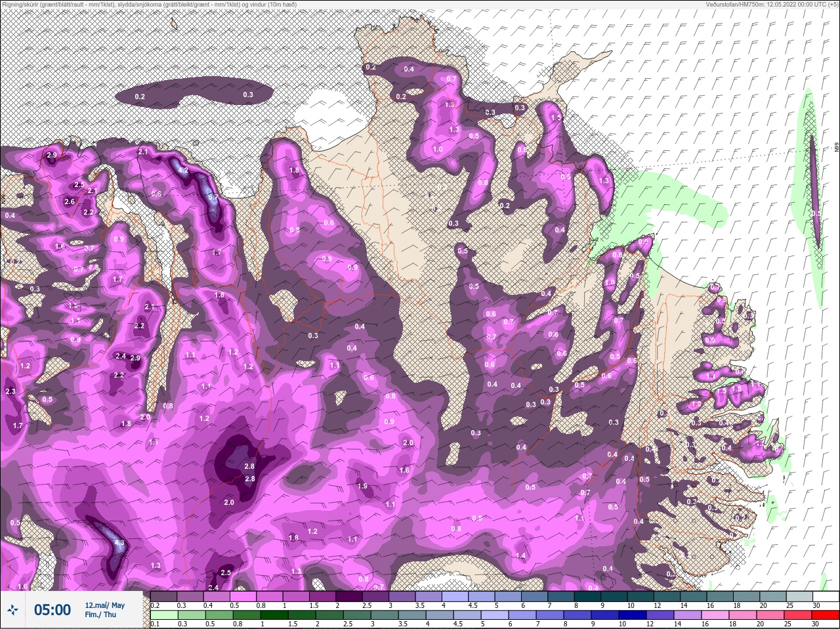Click the '2.6' precipitation value on the map
Image resolution: width=840 pixels, height=629 pixels.
pyautogui.click(x=70, y=202)
